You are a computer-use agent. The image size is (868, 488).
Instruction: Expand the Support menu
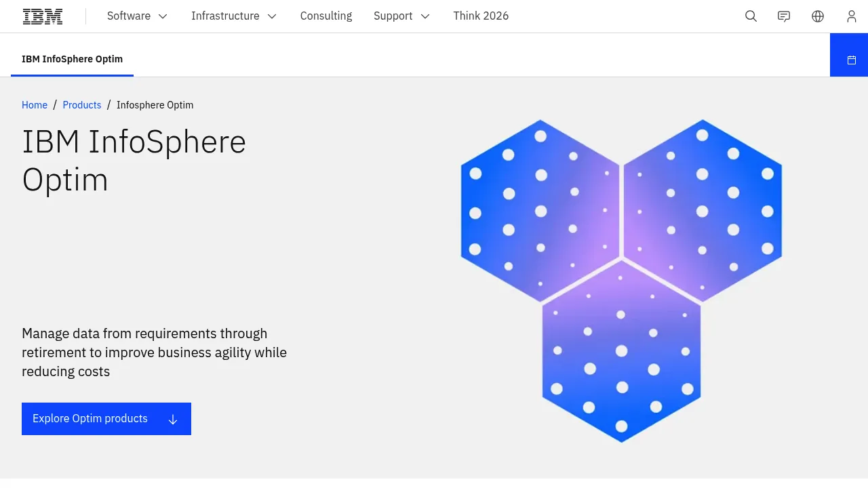tap(401, 16)
